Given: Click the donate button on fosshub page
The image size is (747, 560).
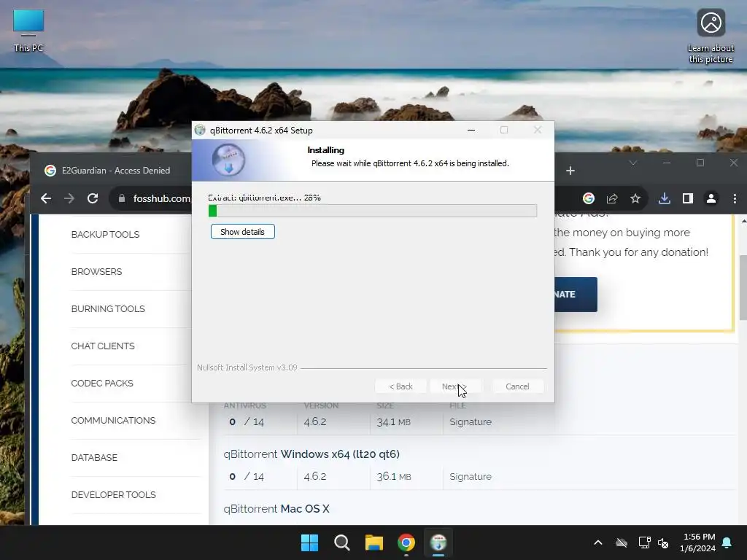Looking at the screenshot, I should tap(576, 295).
